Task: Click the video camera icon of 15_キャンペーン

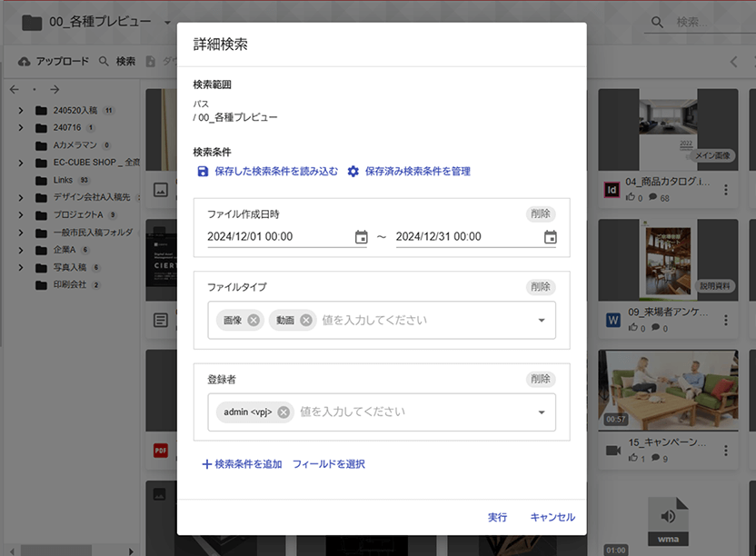Action: tap(613, 451)
